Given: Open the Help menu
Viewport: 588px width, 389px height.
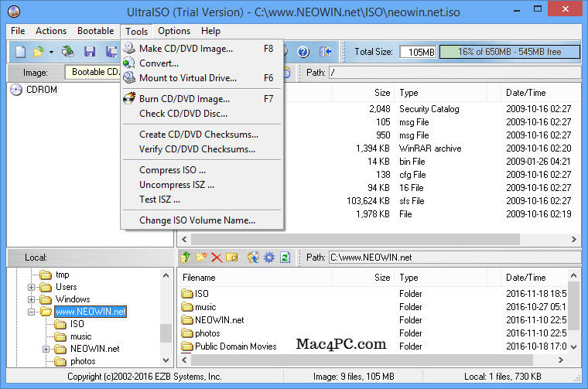Looking at the screenshot, I should tap(210, 31).
